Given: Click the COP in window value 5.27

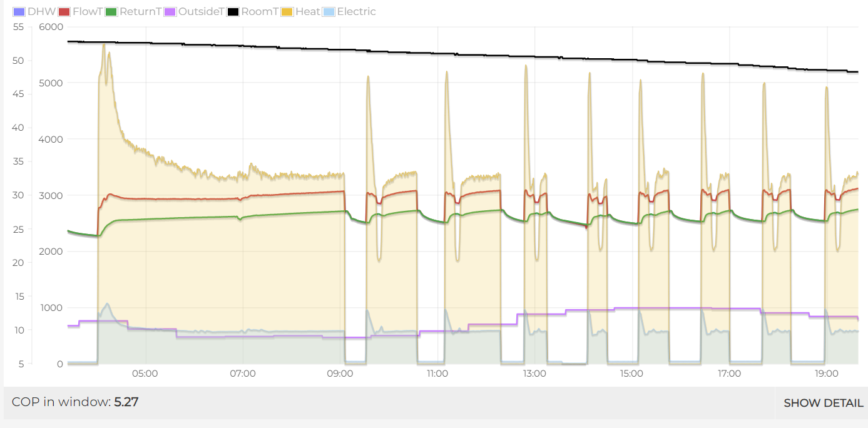Looking at the screenshot, I should tap(126, 402).
